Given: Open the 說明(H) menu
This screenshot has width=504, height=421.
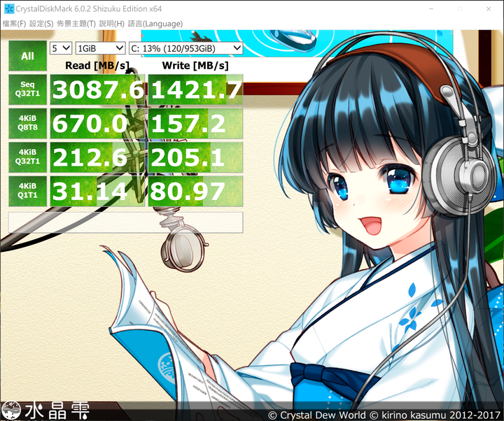Looking at the screenshot, I should point(111,24).
